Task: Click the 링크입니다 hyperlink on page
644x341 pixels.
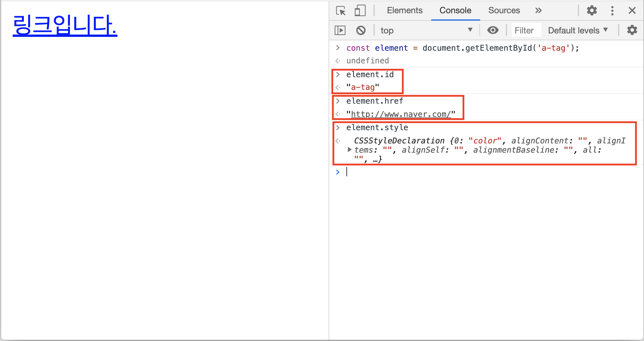Action: (65, 25)
